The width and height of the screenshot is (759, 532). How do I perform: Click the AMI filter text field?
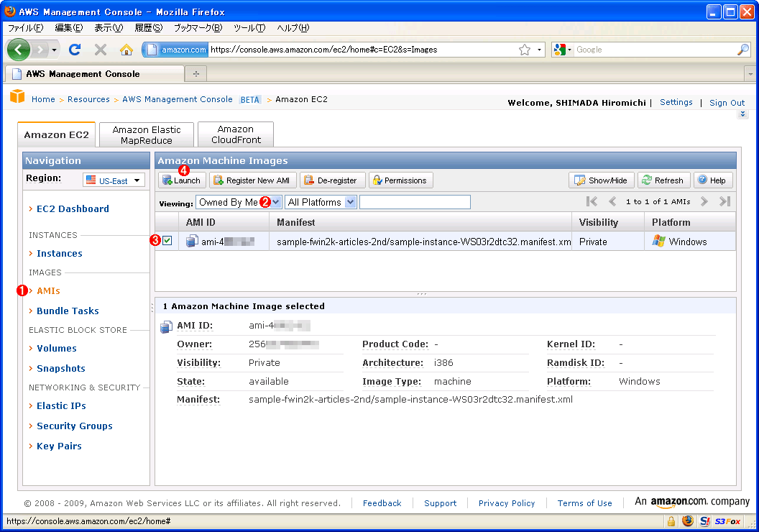(415, 202)
